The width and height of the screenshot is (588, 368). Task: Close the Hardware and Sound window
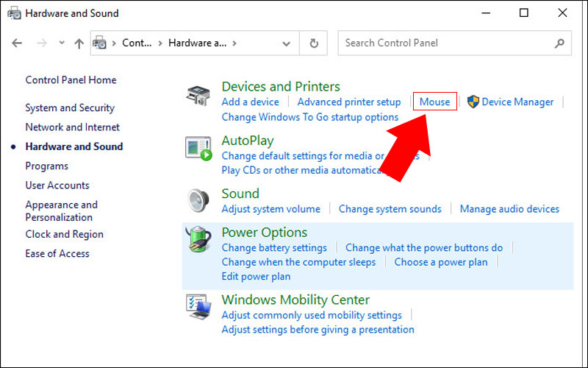pos(562,13)
